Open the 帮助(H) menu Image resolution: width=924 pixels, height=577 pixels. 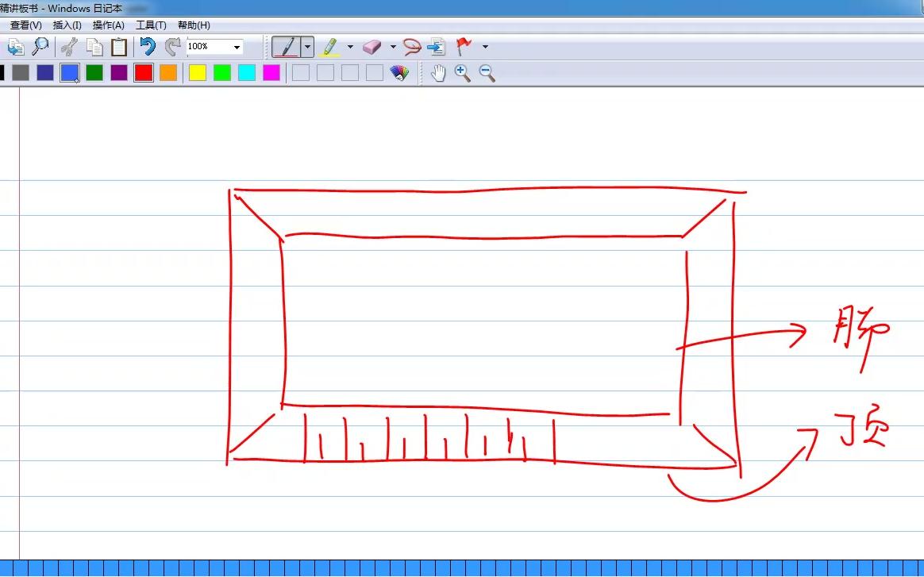[x=194, y=25]
